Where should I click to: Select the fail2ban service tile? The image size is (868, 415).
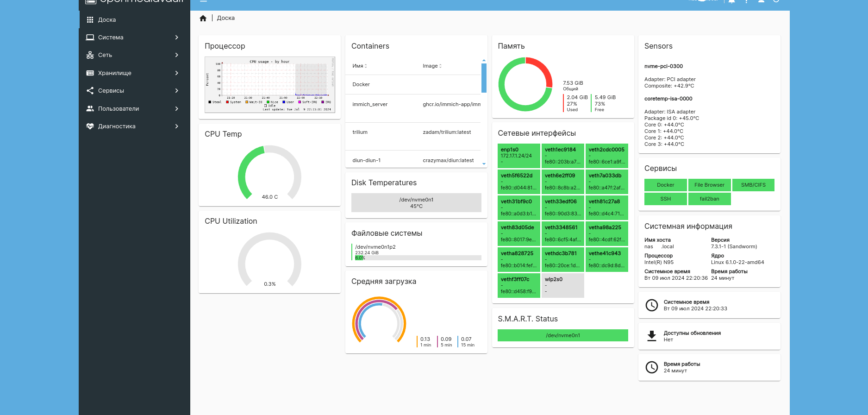point(709,199)
